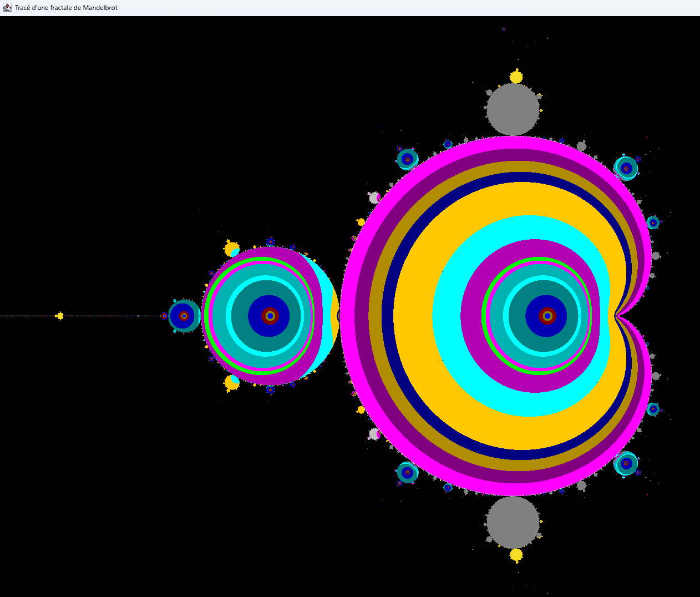Image resolution: width=700 pixels, height=597 pixels.
Task: Click the outer bright magenta band of the cardioid
Action: [348, 316]
